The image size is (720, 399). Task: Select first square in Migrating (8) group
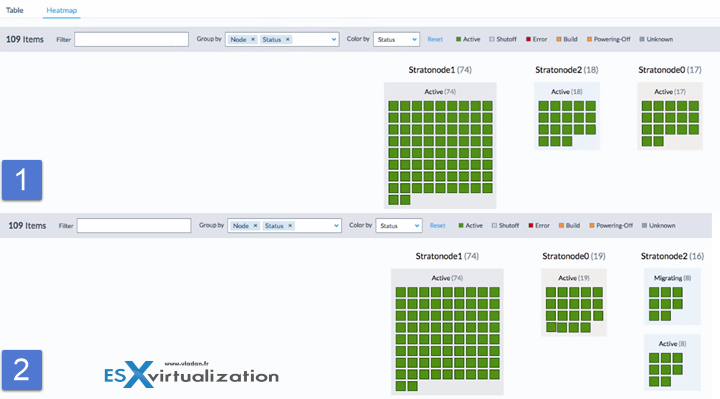pyautogui.click(x=654, y=292)
